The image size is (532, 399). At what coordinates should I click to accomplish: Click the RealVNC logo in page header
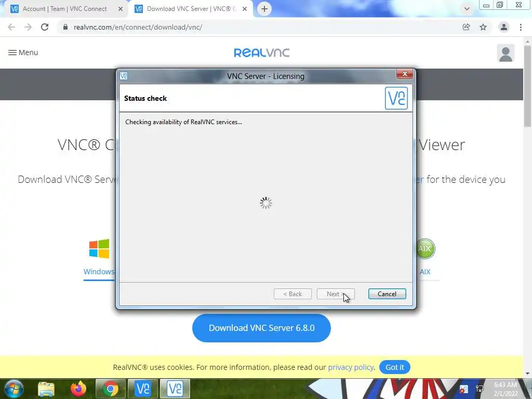[262, 52]
